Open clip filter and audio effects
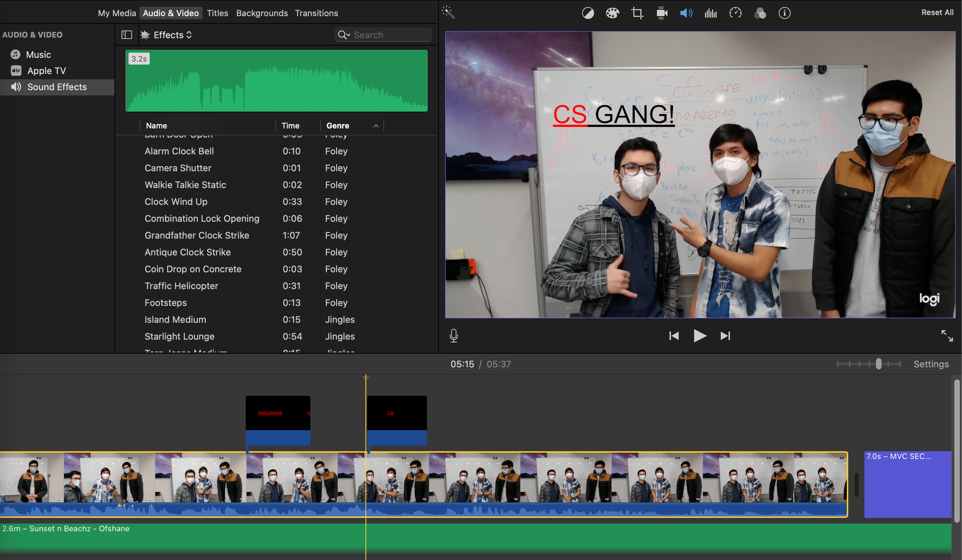962x560 pixels. [760, 13]
